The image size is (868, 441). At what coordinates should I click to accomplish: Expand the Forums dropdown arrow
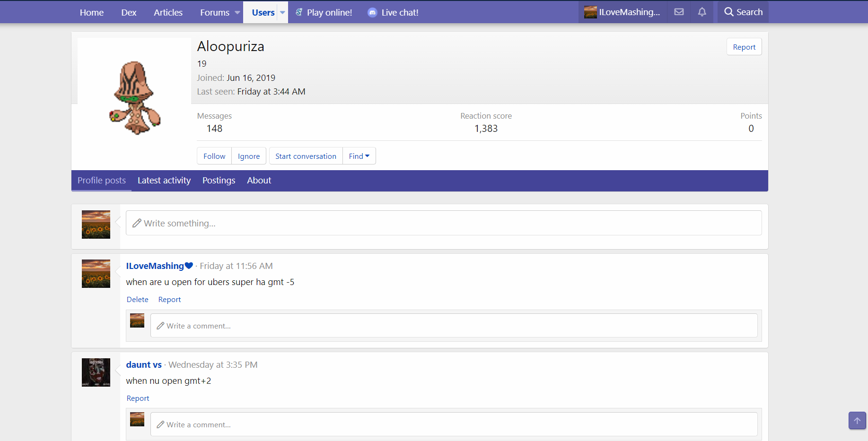[x=237, y=12]
